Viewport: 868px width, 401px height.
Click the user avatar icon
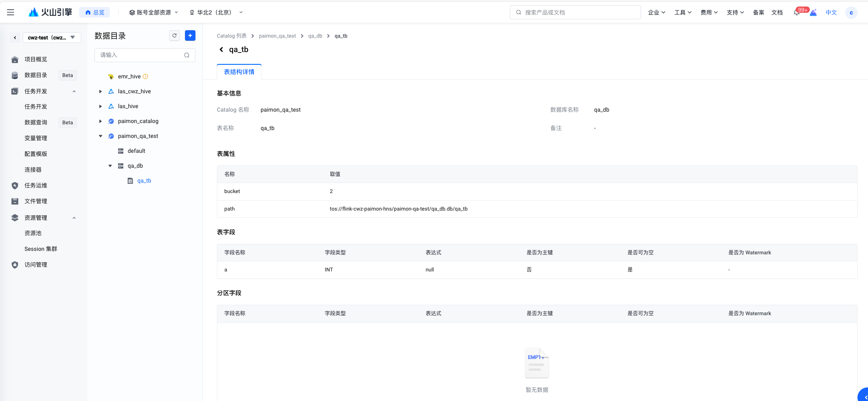(x=851, y=13)
